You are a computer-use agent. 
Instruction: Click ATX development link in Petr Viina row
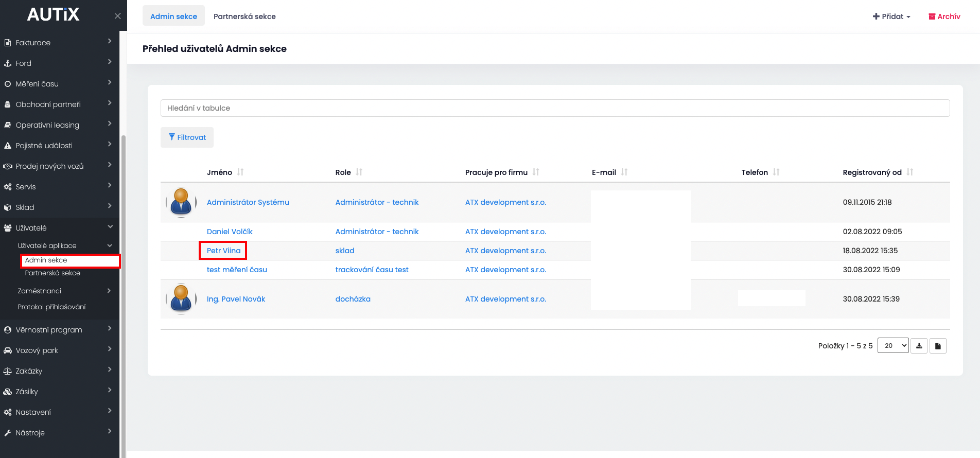click(x=505, y=251)
